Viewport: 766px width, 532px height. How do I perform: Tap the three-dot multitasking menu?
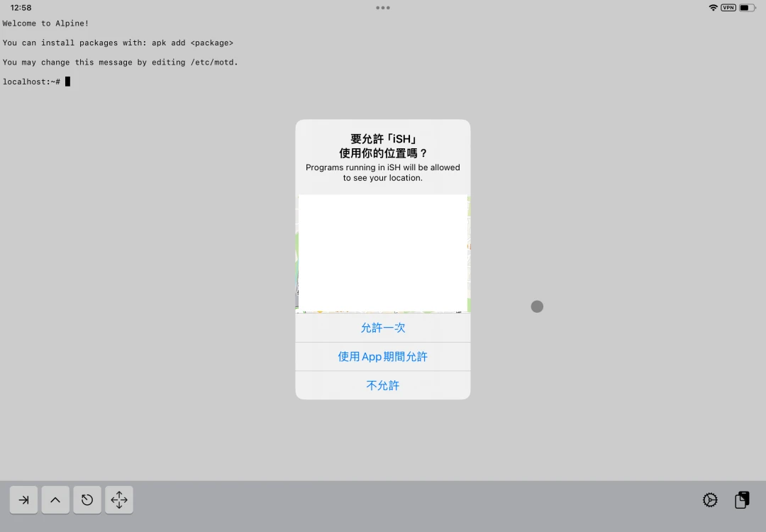(383, 8)
